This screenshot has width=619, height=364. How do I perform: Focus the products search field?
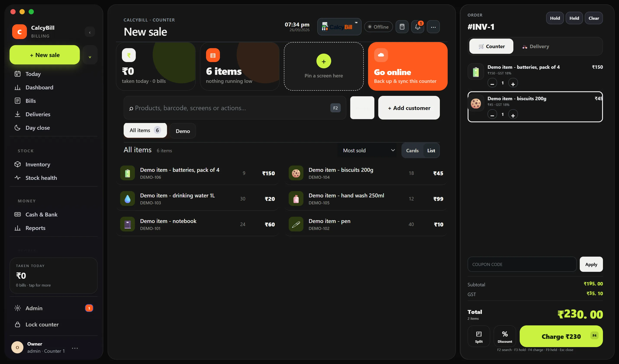235,108
